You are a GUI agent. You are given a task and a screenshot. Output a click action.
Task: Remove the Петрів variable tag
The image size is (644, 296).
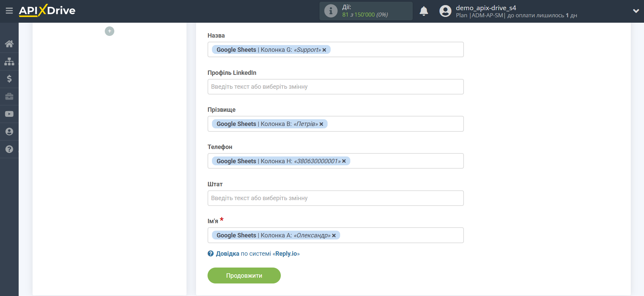[321, 124]
